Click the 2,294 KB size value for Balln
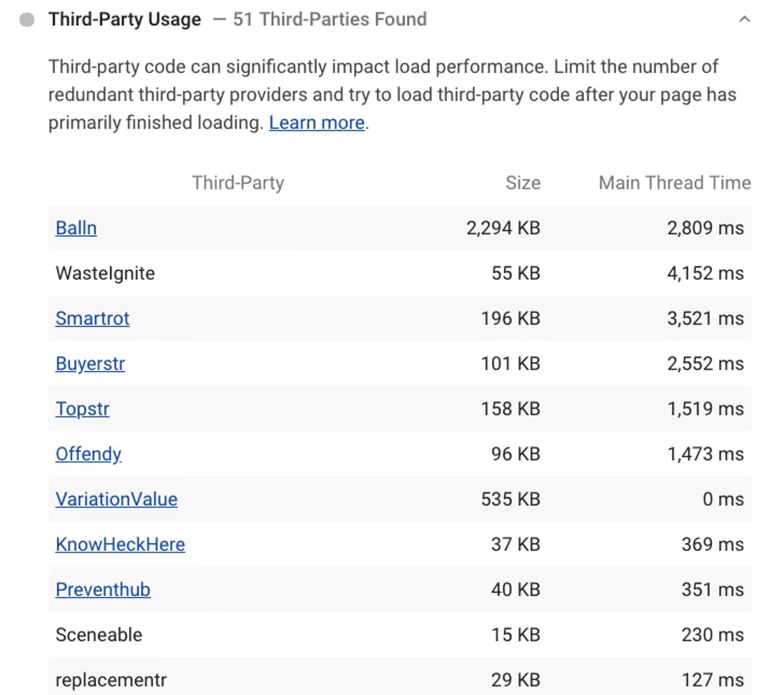The image size is (784, 695). 503,228
